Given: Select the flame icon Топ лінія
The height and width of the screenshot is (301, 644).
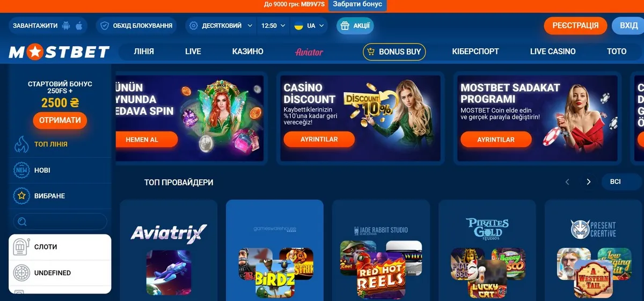Looking at the screenshot, I should point(21,144).
